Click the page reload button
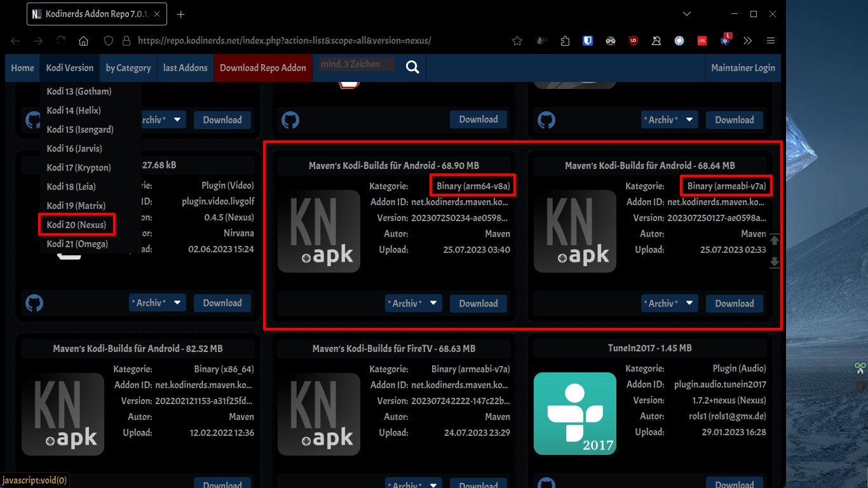Image resolution: width=868 pixels, height=488 pixels. (x=61, y=41)
